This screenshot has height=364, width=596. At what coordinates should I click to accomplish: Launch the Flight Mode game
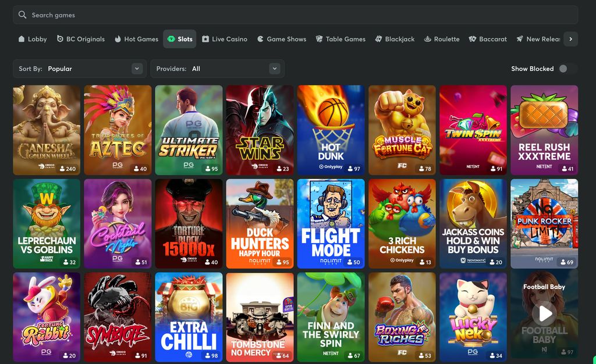(x=331, y=224)
